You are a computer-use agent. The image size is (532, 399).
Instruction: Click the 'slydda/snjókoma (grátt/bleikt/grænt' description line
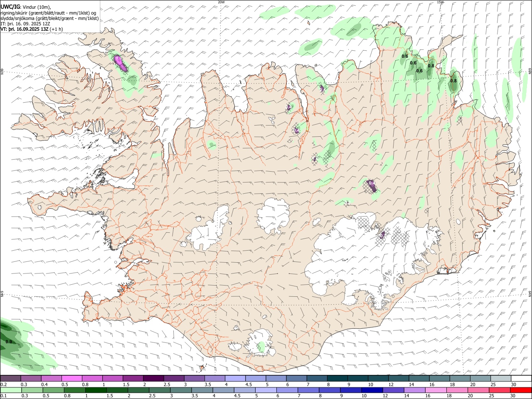point(50,18)
